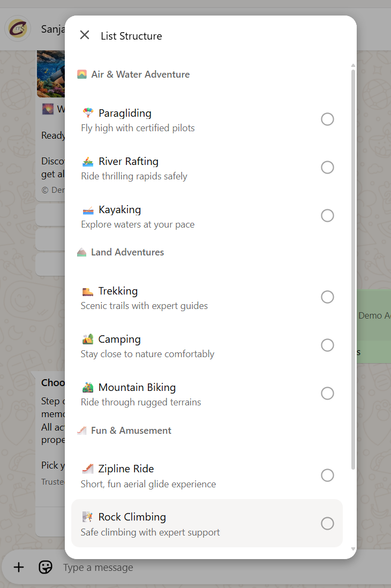This screenshot has height=588, width=391.
Task: Click 'Short, fun aerial glide experience' text
Action: point(148,484)
